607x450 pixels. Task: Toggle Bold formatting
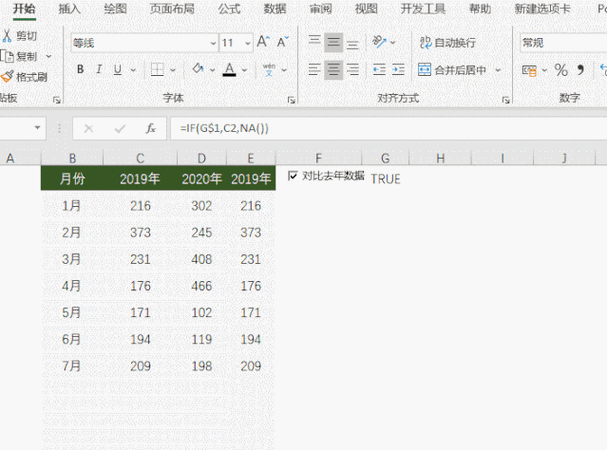pos(80,69)
